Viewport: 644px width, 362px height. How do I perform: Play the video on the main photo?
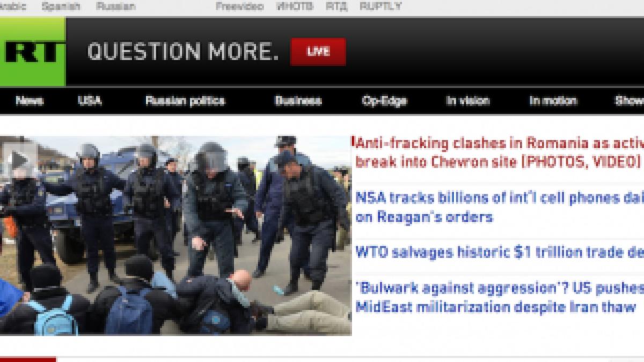pos(18,159)
